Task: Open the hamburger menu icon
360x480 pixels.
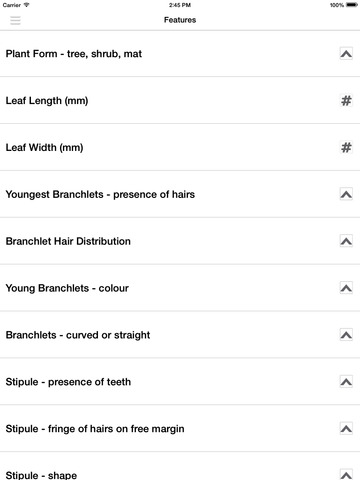Action: pos(15,20)
